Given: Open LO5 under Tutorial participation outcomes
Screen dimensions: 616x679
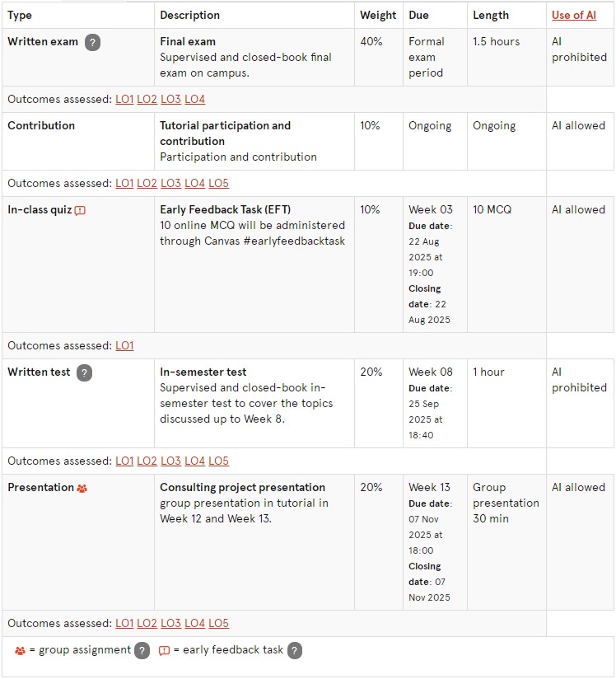Looking at the screenshot, I should tap(219, 183).
